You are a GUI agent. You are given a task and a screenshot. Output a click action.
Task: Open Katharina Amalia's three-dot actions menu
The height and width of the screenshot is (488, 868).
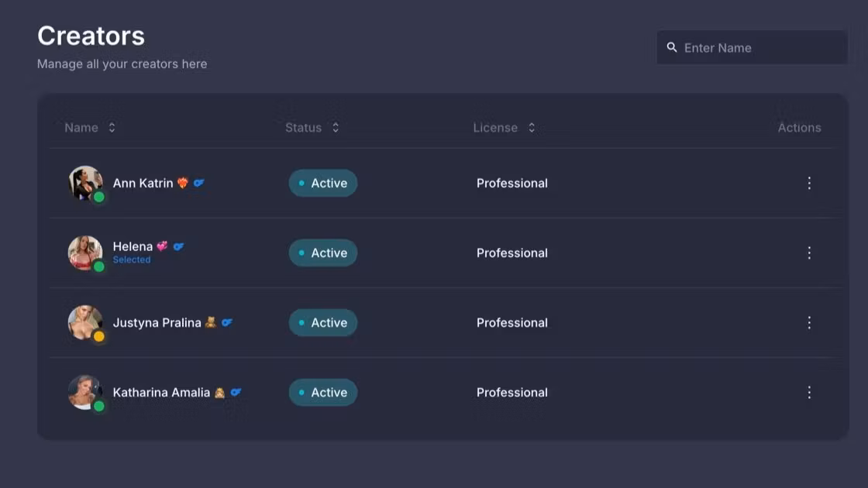[x=809, y=392]
